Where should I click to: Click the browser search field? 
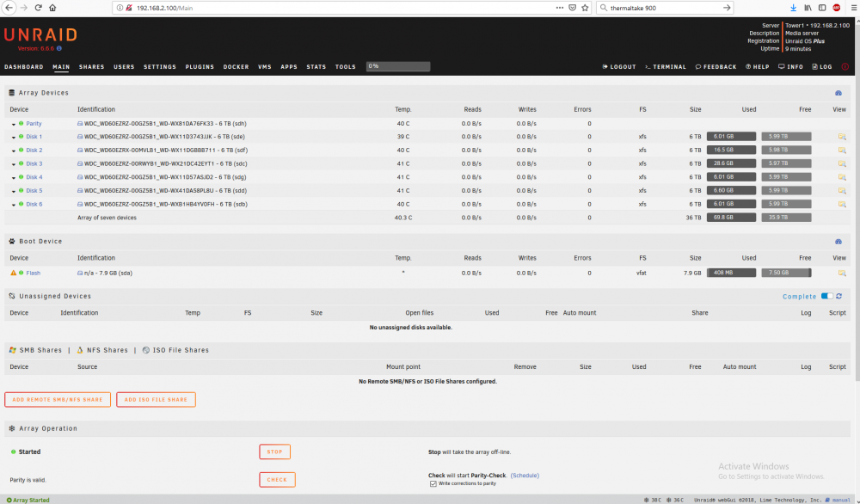pyautogui.click(x=665, y=8)
